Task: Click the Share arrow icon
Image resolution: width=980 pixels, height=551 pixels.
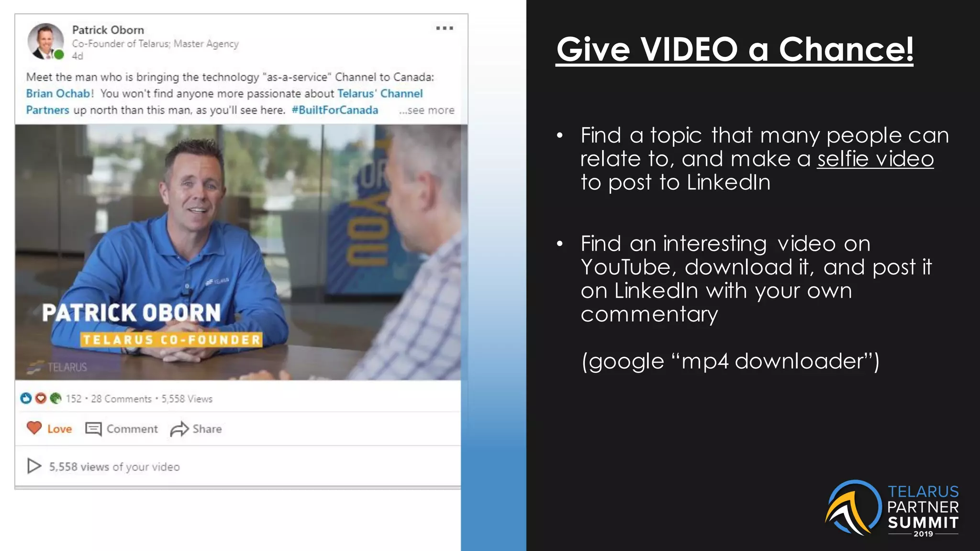Action: tap(179, 429)
